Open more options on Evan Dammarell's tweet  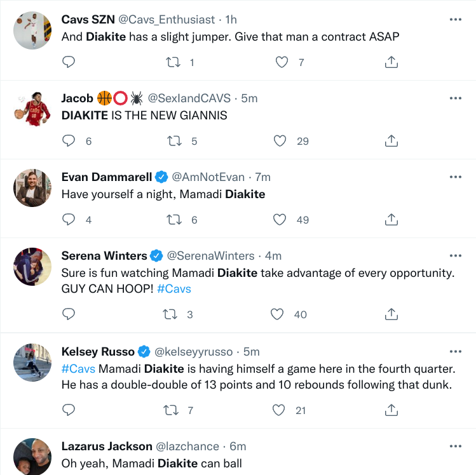[455, 177]
